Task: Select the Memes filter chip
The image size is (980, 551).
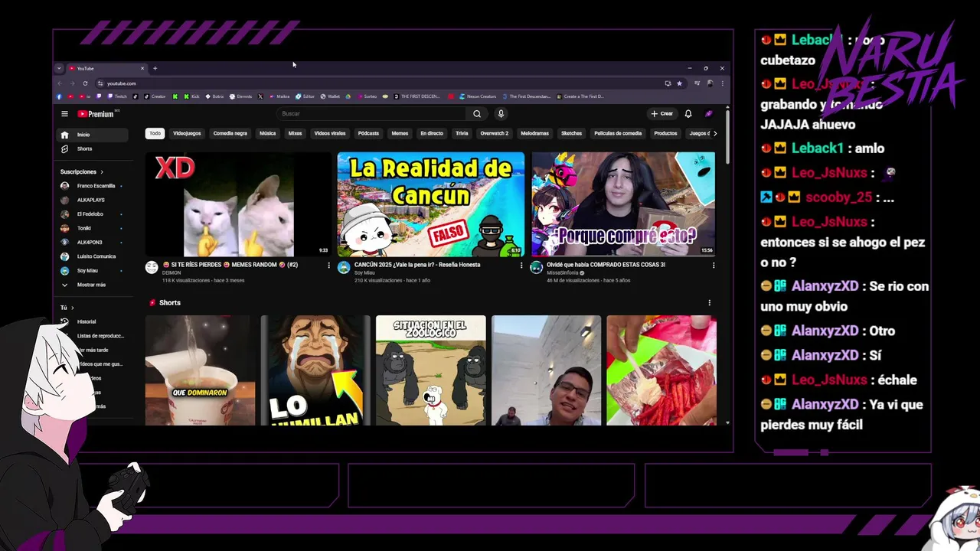Action: click(400, 133)
